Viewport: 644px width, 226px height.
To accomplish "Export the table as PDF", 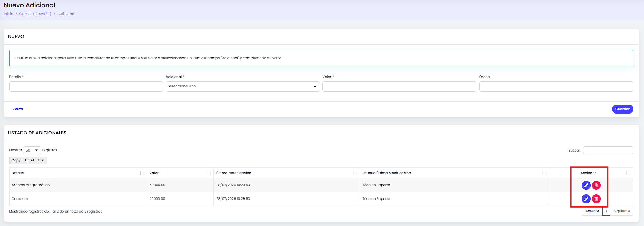I will coord(41,160).
